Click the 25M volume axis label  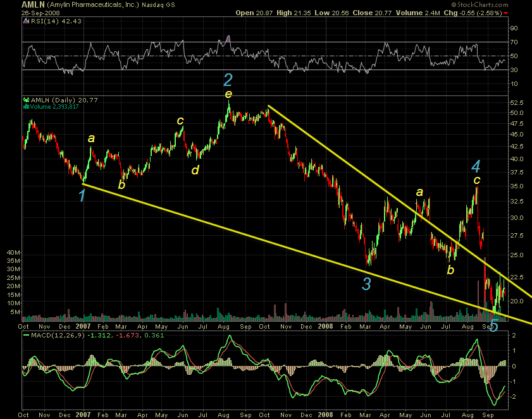click(x=13, y=277)
